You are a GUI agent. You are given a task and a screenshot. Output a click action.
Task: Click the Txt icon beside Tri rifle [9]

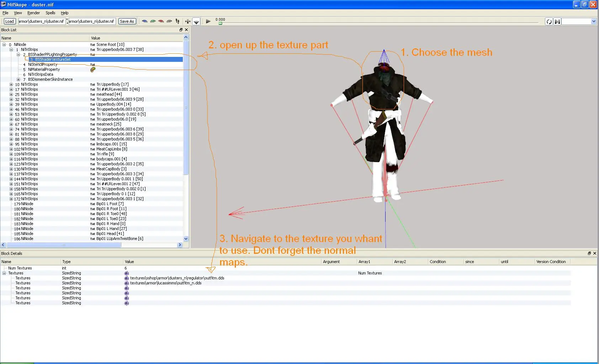[x=92, y=154]
